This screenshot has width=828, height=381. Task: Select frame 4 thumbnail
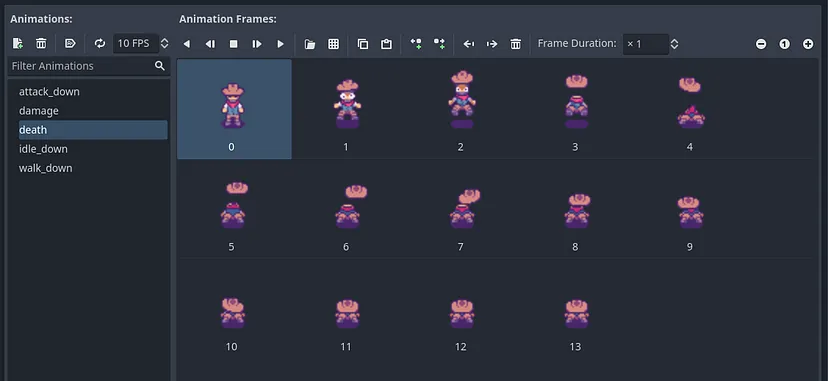691,109
